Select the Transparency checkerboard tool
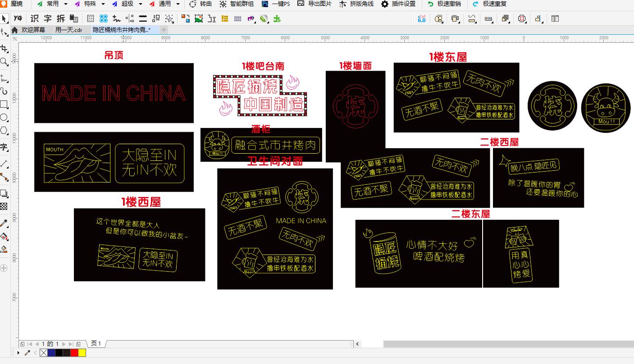 [4, 206]
